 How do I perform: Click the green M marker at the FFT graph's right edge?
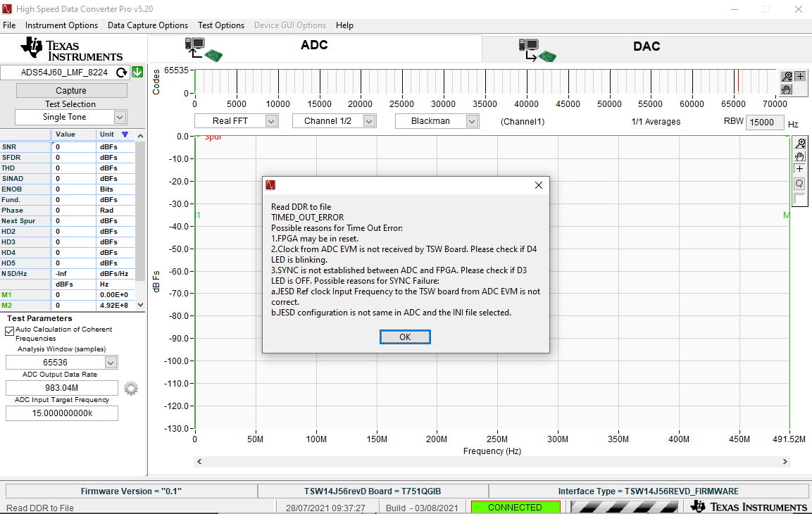point(787,215)
